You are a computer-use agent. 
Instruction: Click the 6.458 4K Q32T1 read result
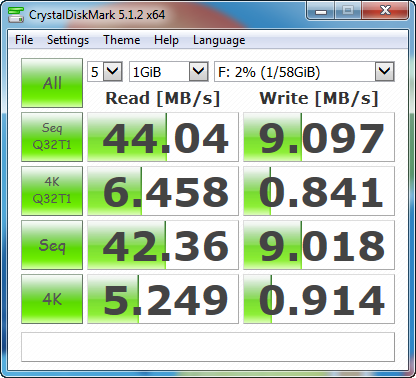point(163,191)
